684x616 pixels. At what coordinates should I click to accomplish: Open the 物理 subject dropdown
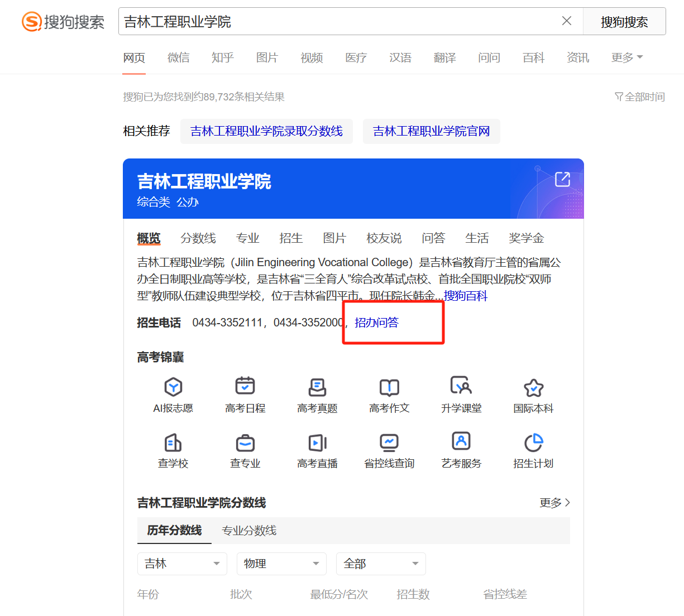point(281,564)
